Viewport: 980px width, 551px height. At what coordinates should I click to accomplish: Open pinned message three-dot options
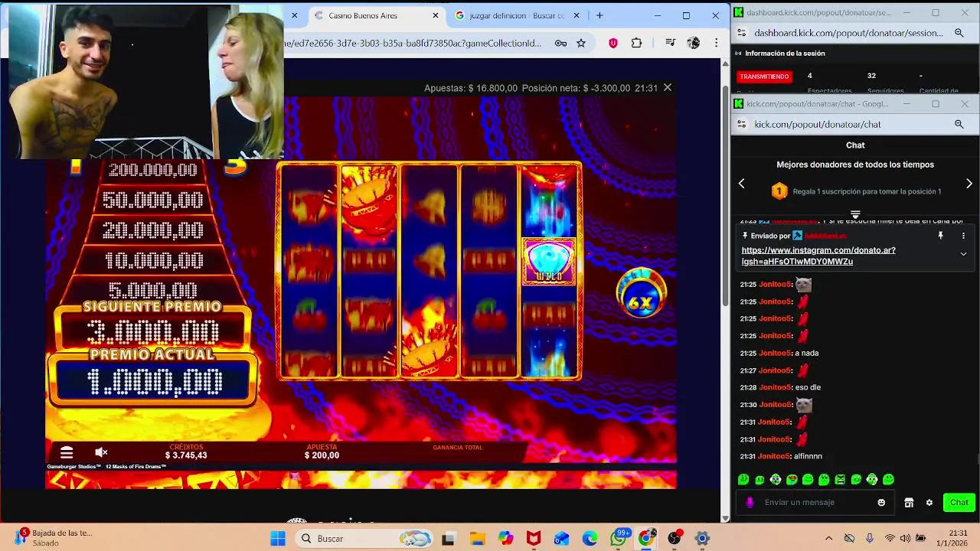tap(963, 236)
